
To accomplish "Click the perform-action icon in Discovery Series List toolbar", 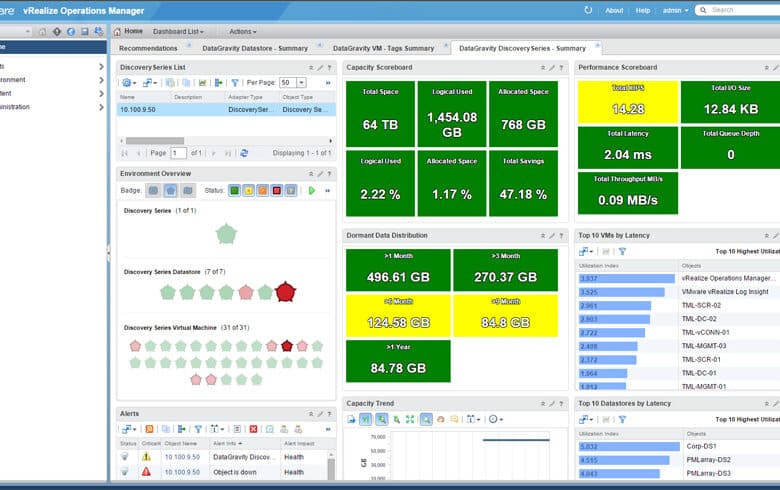I will click(218, 83).
